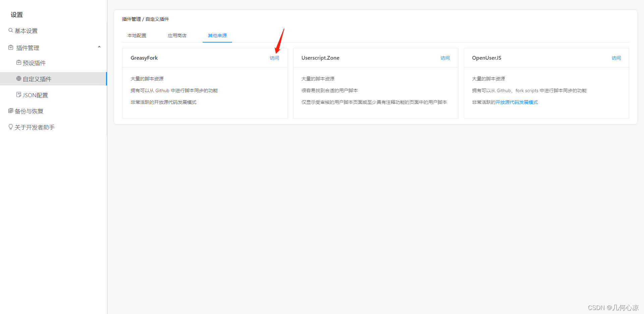Click the search icon beside 基本设置
This screenshot has width=644, height=314.
coord(11,30)
